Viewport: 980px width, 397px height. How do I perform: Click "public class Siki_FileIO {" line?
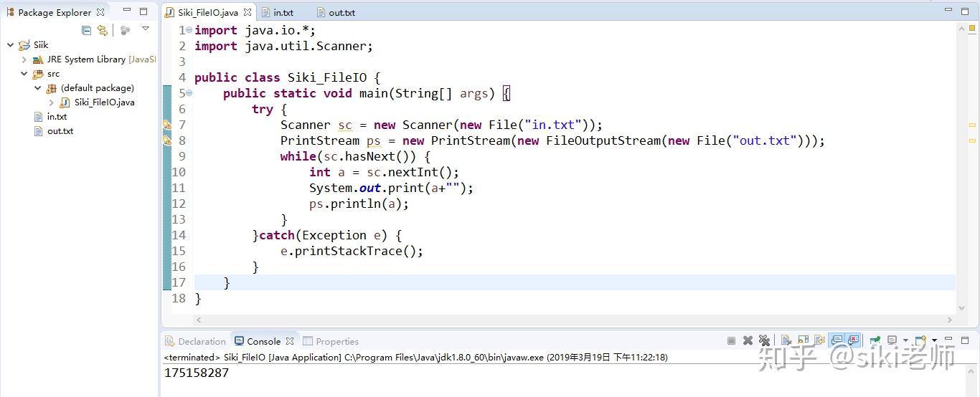click(x=288, y=77)
